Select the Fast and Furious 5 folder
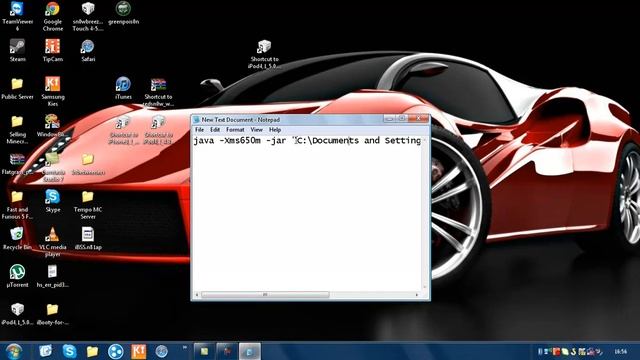Viewport: 640px width, 360px height. [x=17, y=205]
